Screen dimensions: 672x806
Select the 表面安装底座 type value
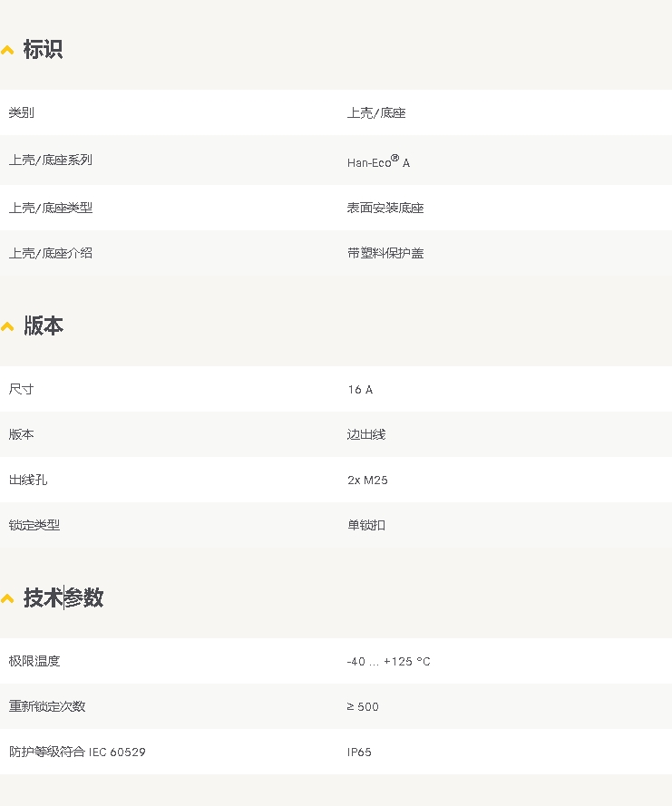coord(385,208)
